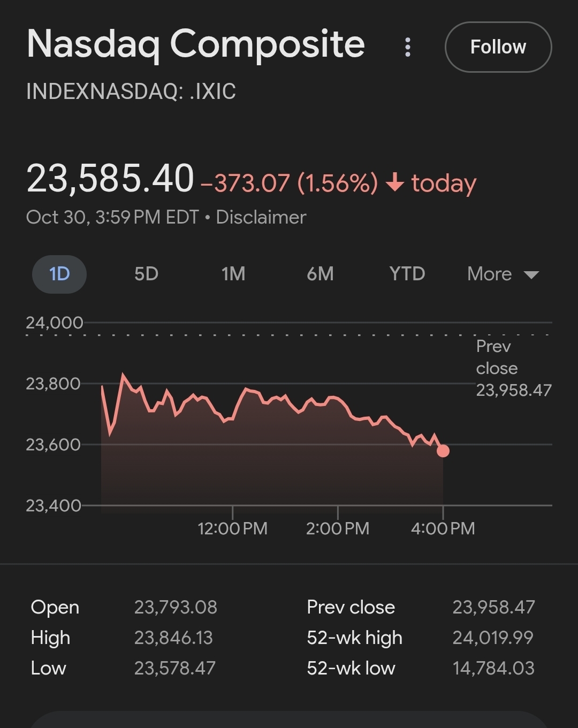This screenshot has height=728, width=578.
Task: Switch to the 5D chart range
Action: coord(146,274)
